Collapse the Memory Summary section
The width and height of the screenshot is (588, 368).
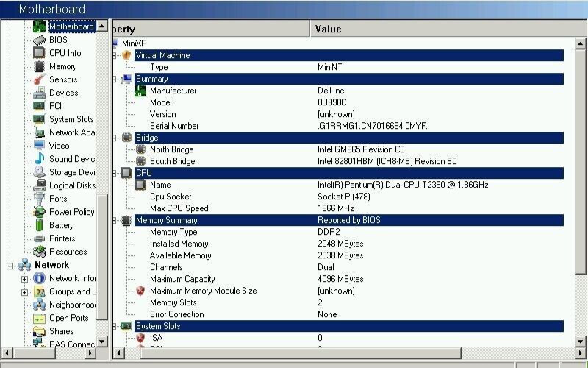click(x=115, y=220)
